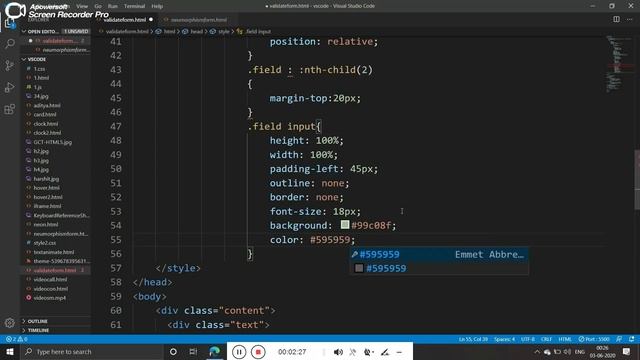Open the Manage gear menu
The width and height of the screenshot is (640, 360).
[x=10, y=323]
